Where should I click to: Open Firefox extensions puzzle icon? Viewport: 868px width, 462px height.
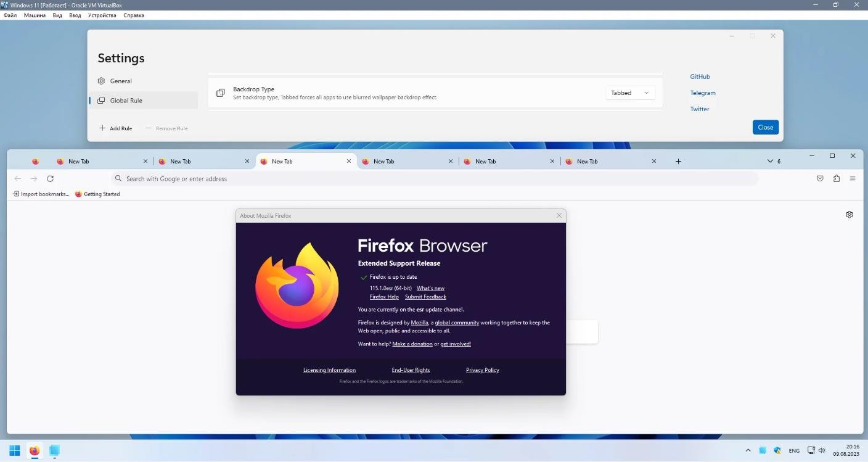[836, 178]
